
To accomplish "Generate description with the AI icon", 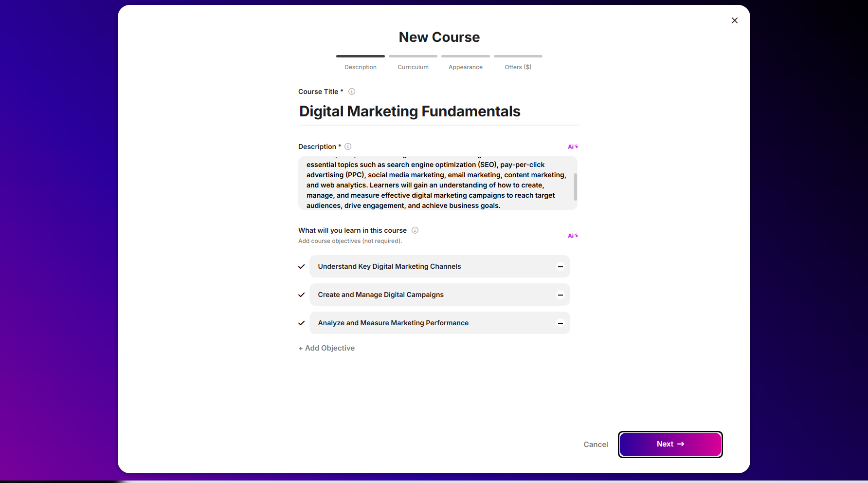I will pos(573,147).
